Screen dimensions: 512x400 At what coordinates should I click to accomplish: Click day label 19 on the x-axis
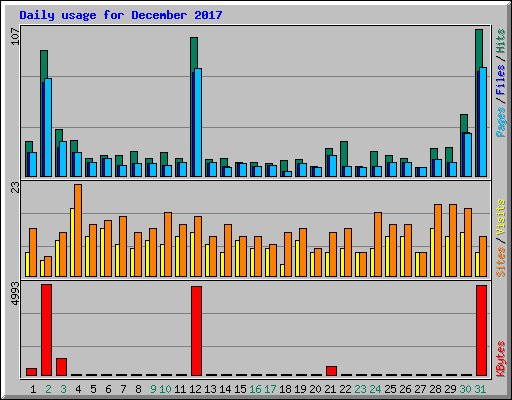coord(300,389)
